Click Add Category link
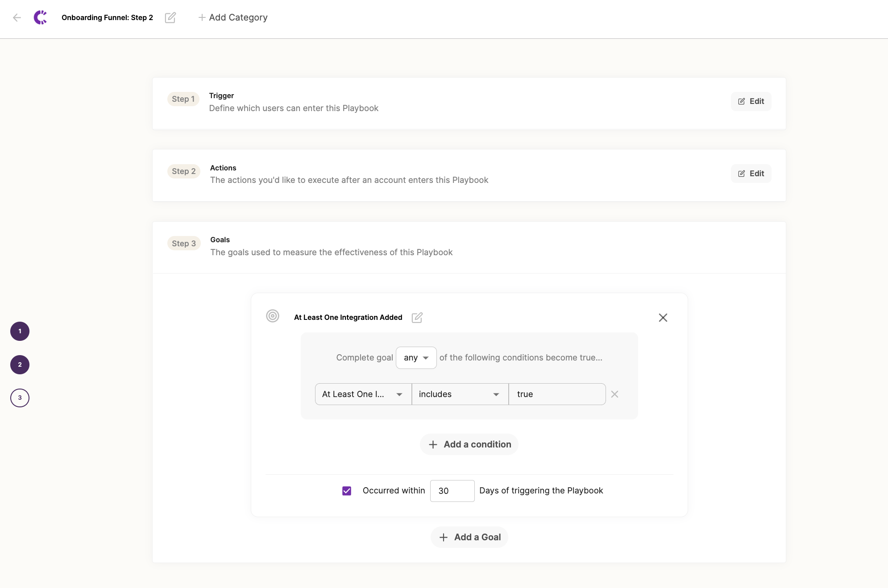The width and height of the screenshot is (888, 588). tap(233, 17)
